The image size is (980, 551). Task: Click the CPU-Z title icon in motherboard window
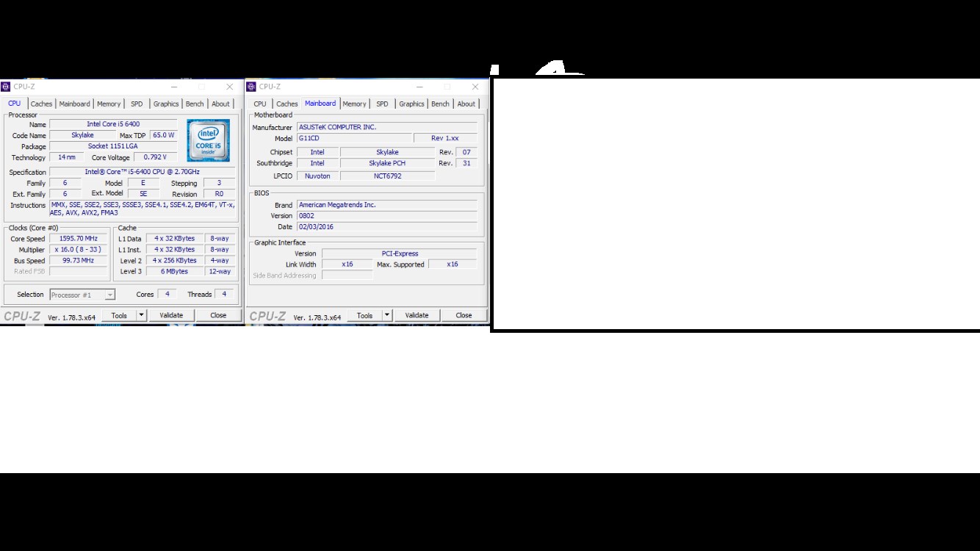pyautogui.click(x=251, y=87)
